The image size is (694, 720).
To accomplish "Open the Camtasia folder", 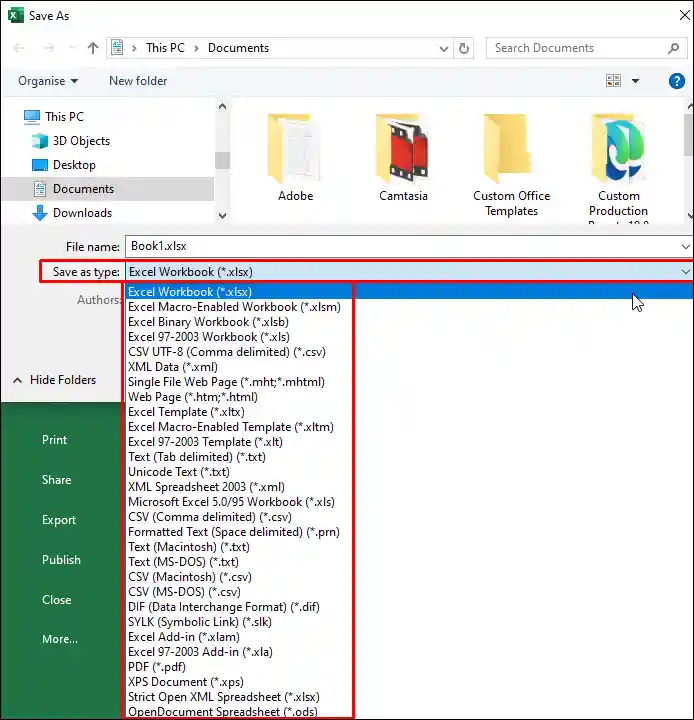I will [403, 158].
